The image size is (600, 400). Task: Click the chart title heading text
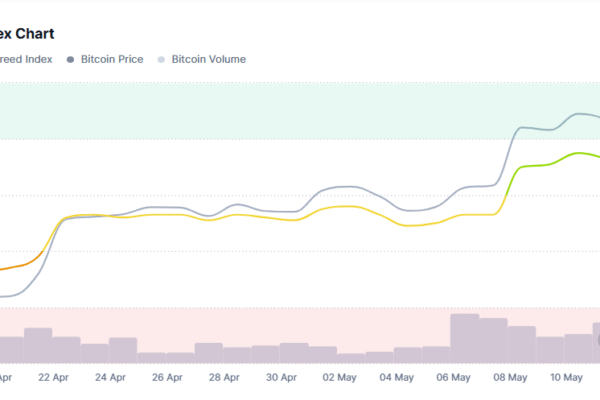(x=27, y=34)
